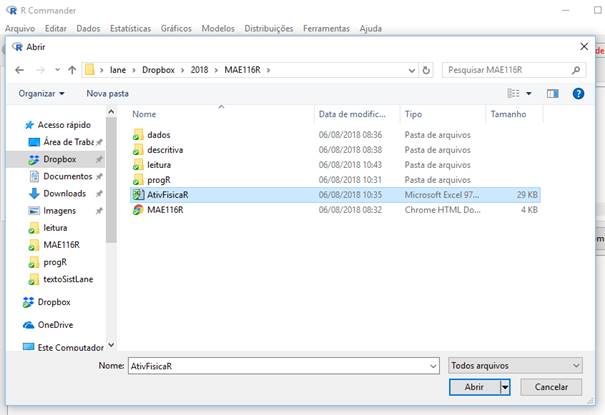
Task: Expand the view options dropdown arrow
Action: point(529,93)
